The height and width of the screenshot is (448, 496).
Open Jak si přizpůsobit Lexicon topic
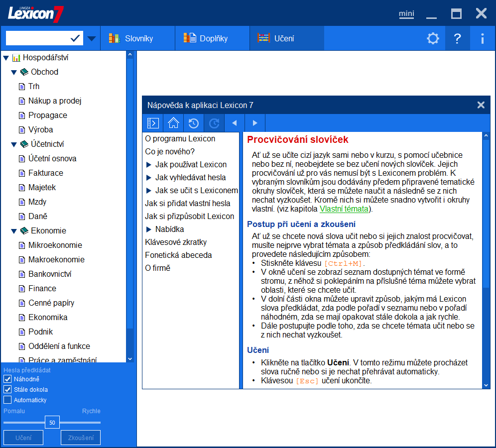point(189,216)
